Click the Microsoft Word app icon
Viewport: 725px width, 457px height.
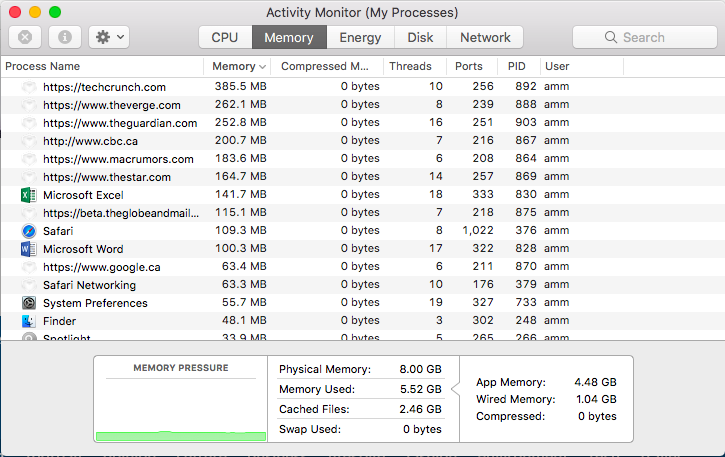(29, 249)
